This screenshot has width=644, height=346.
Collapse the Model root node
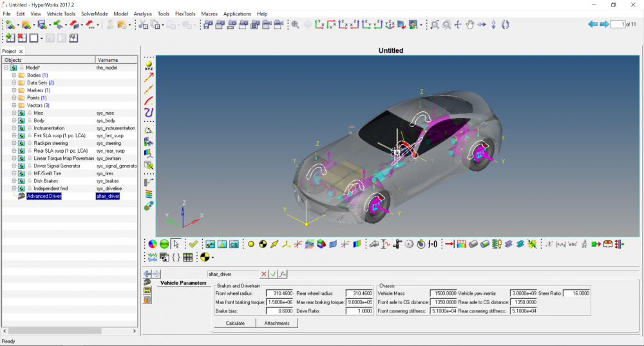click(x=6, y=68)
